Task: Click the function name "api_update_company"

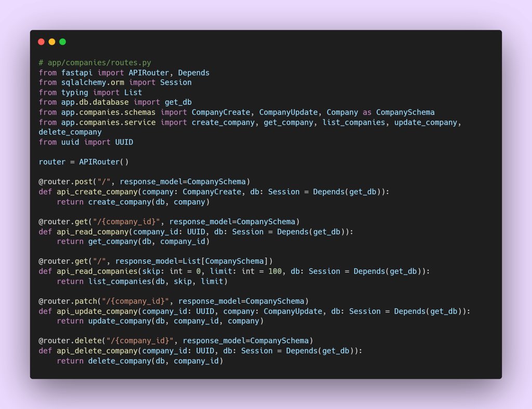Action: coord(97,311)
